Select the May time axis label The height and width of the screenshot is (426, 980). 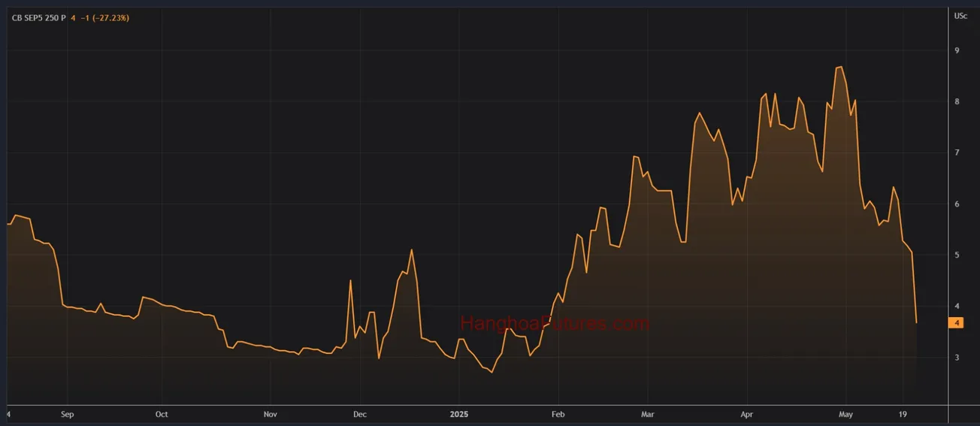coord(845,414)
